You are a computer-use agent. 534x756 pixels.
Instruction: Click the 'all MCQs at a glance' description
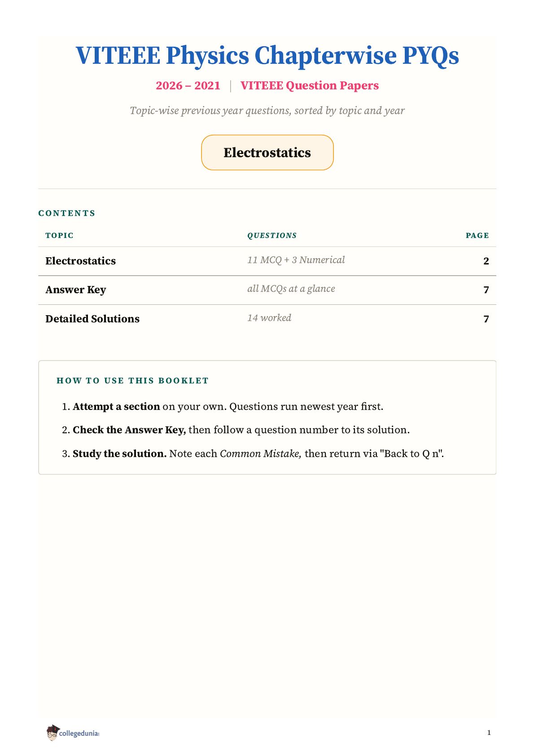coord(291,289)
